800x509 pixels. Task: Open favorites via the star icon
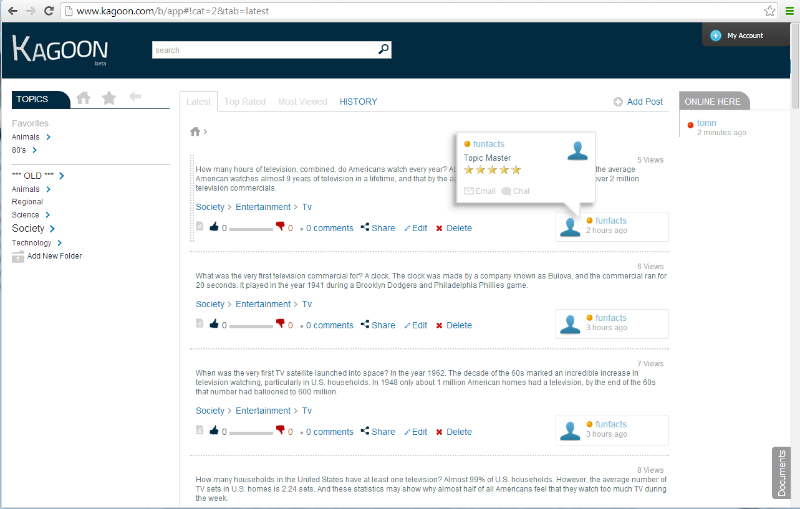tap(109, 98)
